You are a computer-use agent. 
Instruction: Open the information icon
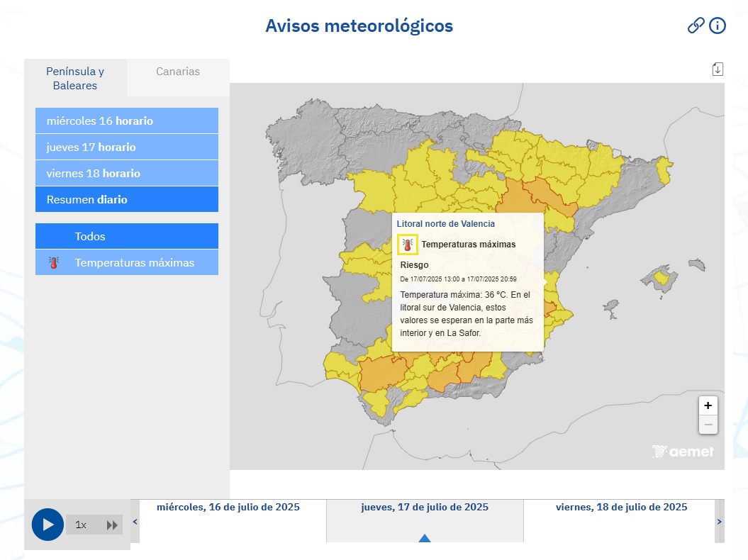(x=717, y=26)
